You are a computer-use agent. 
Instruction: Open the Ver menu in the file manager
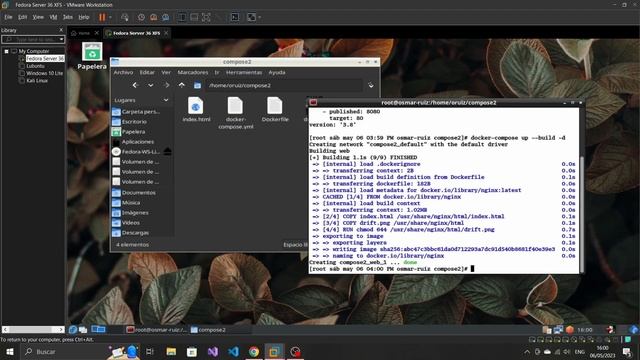tap(166, 72)
